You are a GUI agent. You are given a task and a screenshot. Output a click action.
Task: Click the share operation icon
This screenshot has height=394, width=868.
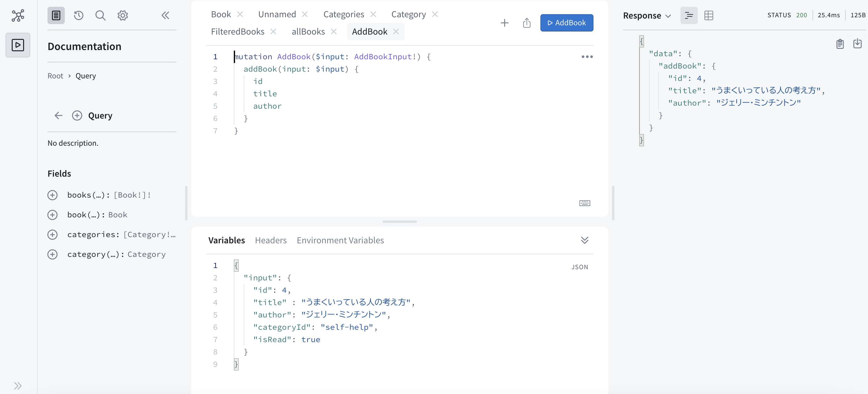[527, 23]
